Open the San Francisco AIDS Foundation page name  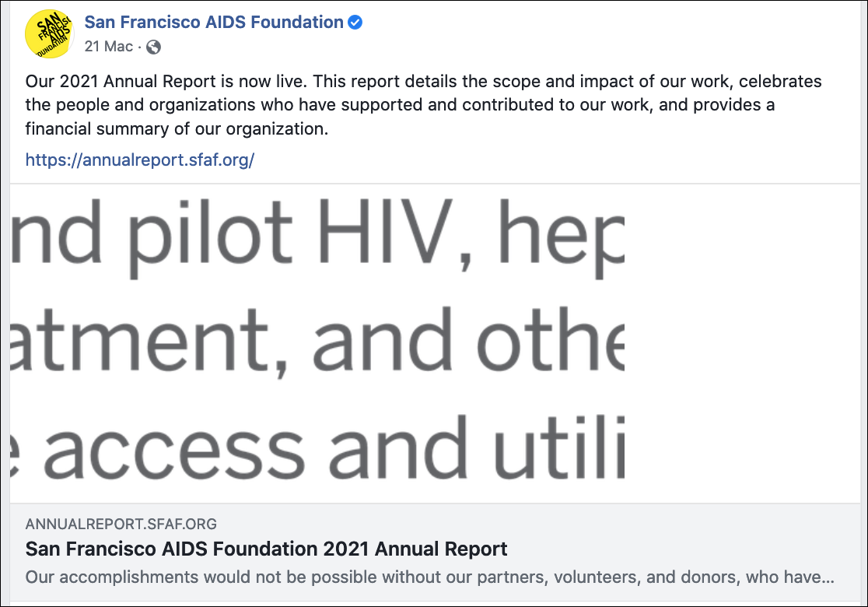click(214, 22)
